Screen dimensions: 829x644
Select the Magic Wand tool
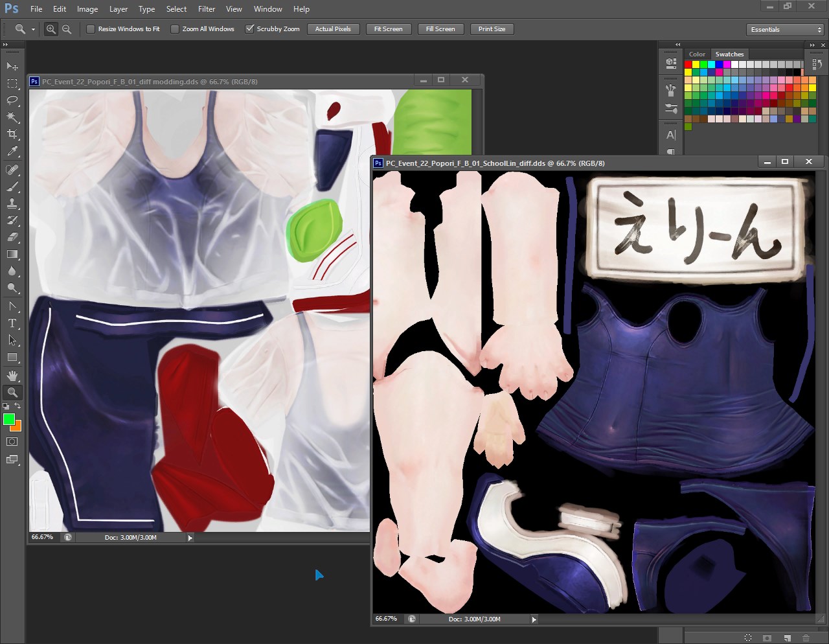click(12, 117)
